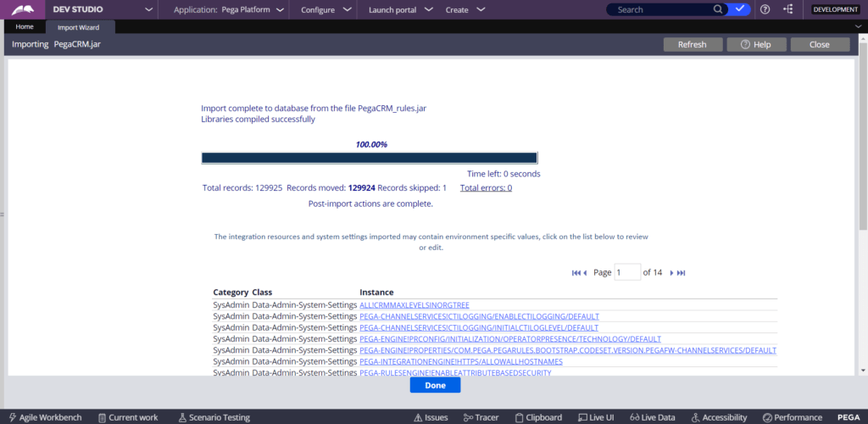Click the Class column header
Screen dimensions: 868x424
(x=262, y=293)
